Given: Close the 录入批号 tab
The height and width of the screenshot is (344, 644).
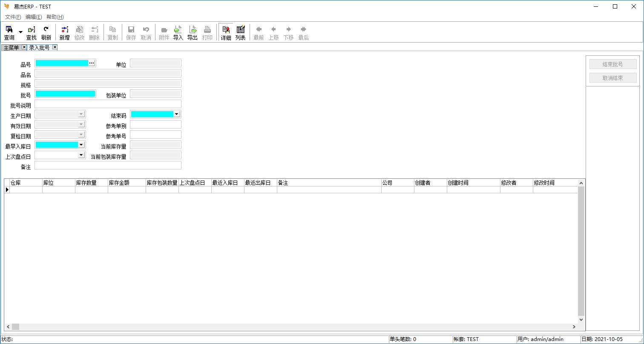Looking at the screenshot, I should [x=55, y=47].
